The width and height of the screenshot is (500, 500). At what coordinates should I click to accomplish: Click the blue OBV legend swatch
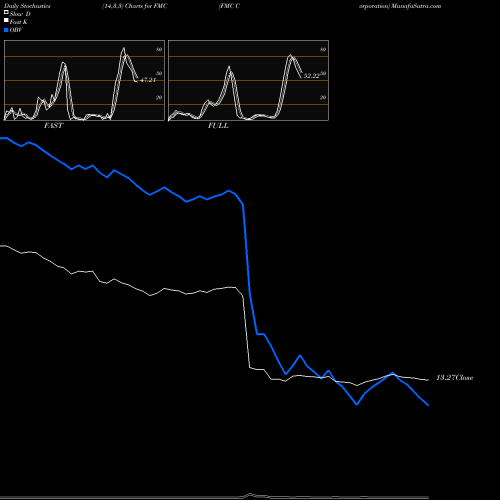[x=6, y=30]
